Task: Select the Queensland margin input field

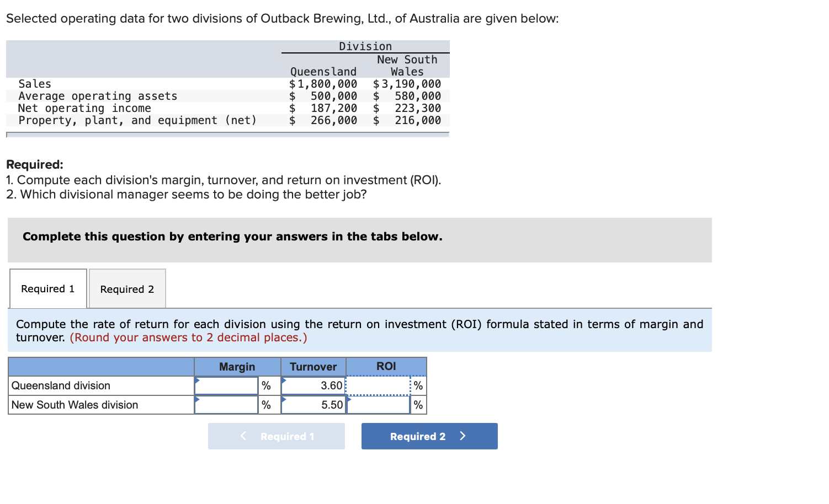Action: tap(225, 385)
